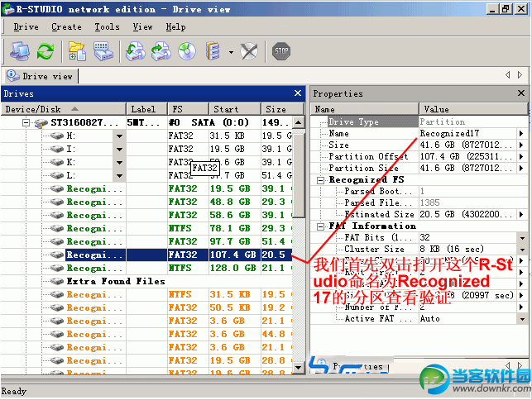This screenshot has height=400, width=532.
Task: Click the Label column header
Action: pyautogui.click(x=146, y=109)
